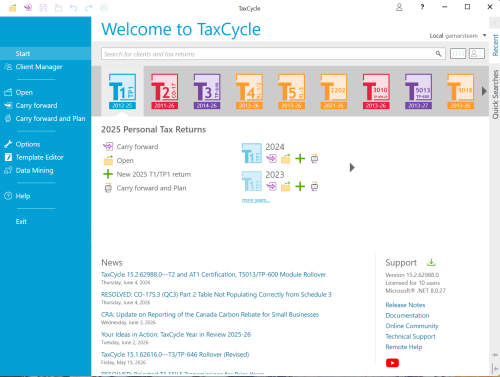Open the YouTube channel icon
The height and width of the screenshot is (377, 500).
pyautogui.click(x=392, y=363)
